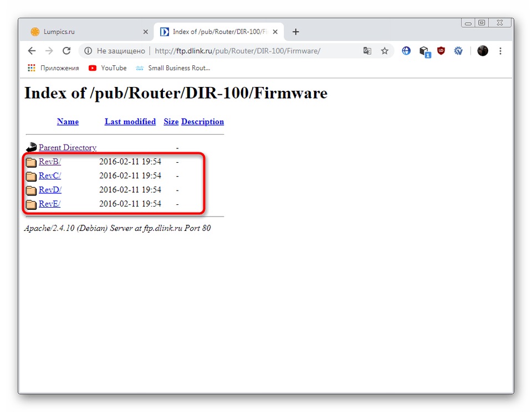The width and height of the screenshot is (532, 412).
Task: Click the RevB date 2016-02-11 19:54
Action: tap(130, 162)
